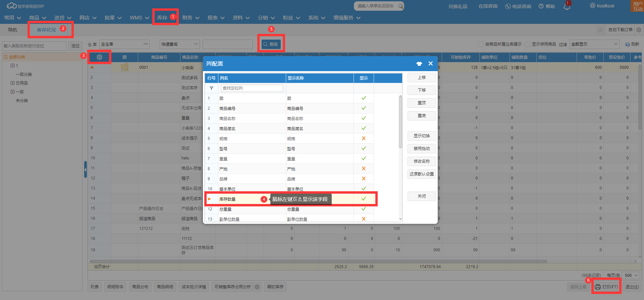Click the 显示切换 button

(422, 136)
